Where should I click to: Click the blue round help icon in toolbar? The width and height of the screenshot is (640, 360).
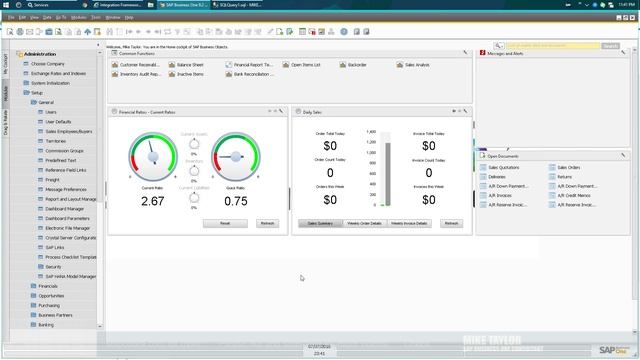344,32
